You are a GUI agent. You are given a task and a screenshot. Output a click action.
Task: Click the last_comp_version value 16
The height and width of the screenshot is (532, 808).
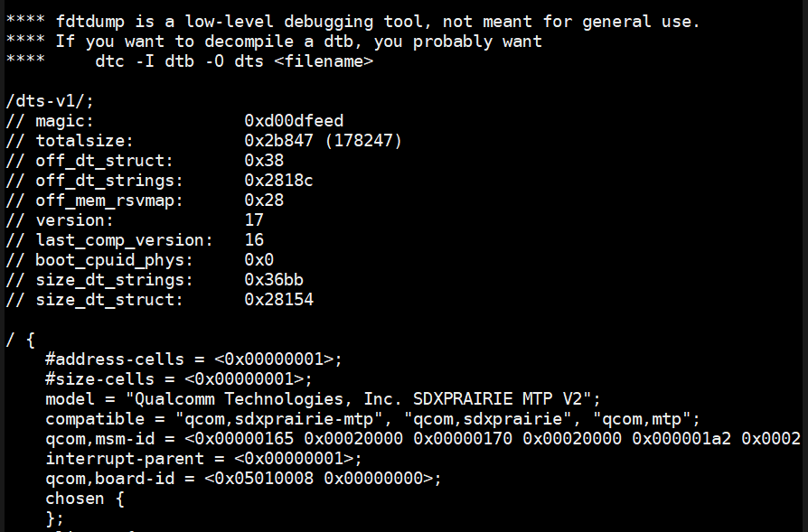coord(254,240)
